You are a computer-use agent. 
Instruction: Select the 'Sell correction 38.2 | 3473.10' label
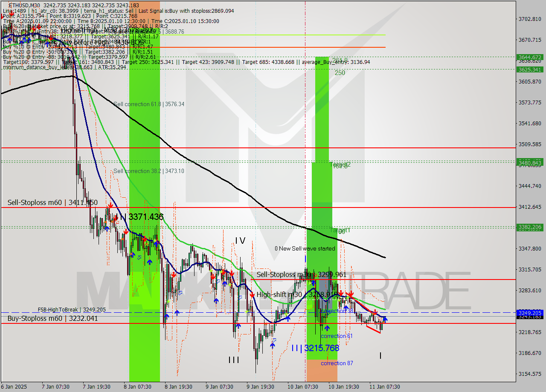tap(149, 171)
